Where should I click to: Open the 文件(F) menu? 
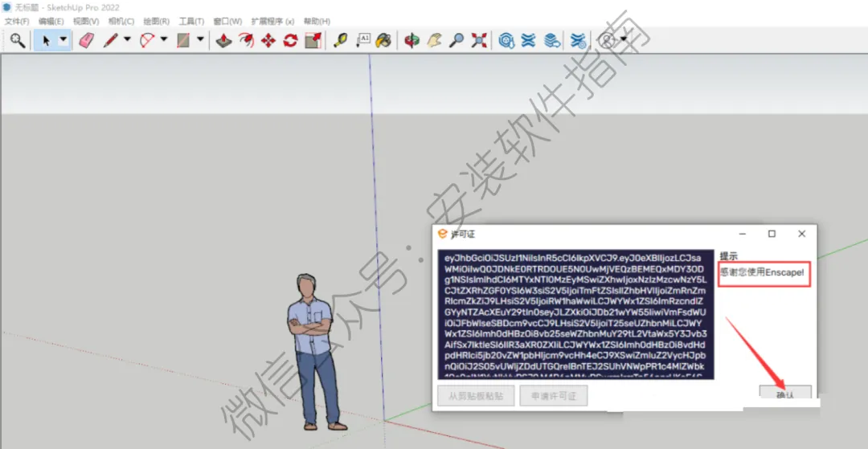pos(17,21)
